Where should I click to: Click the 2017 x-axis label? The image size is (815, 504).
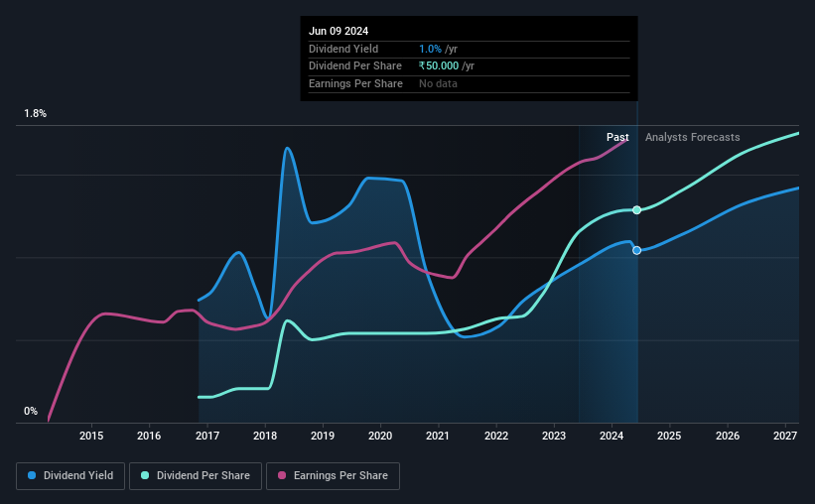tap(206, 436)
